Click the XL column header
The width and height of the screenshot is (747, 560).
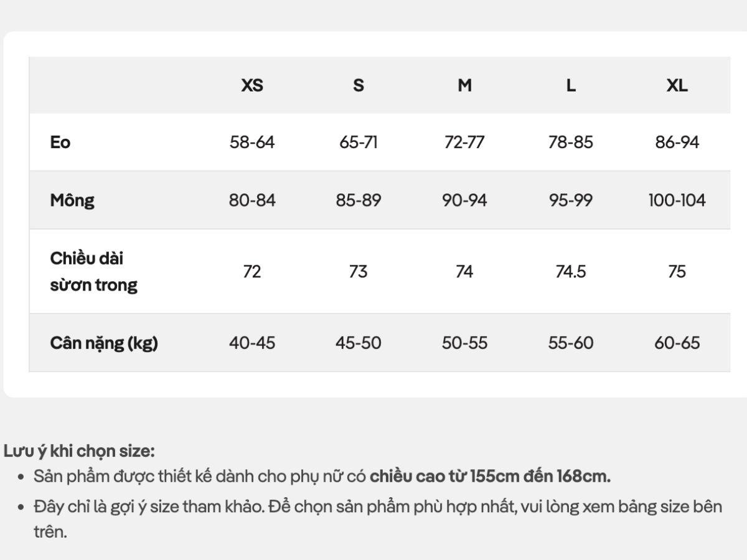[677, 85]
